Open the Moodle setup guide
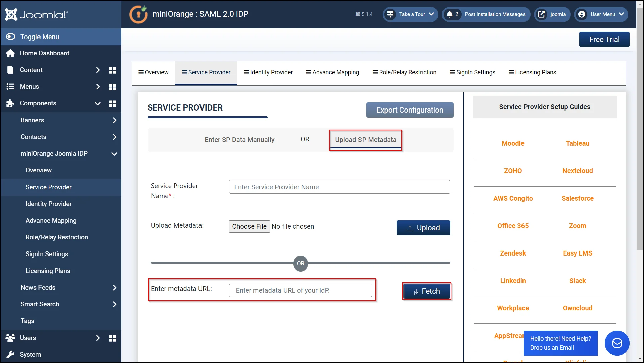Screen dimensions: 644x363 (513, 143)
